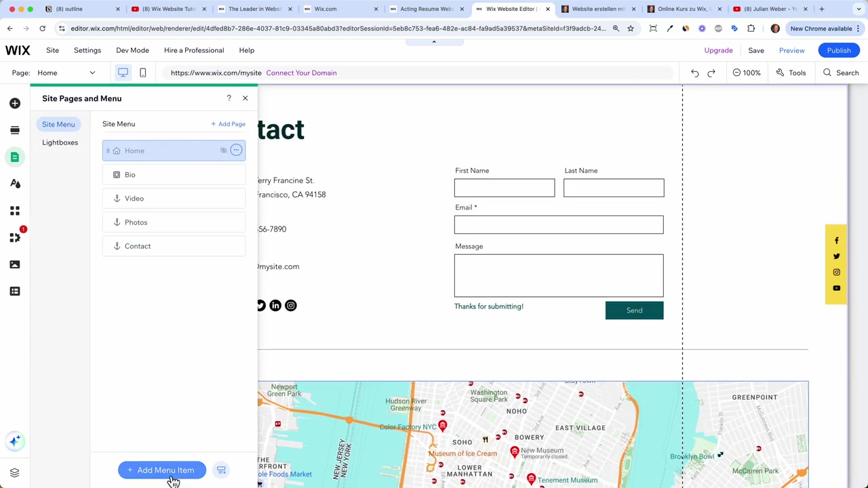Open a new Chrome tab
Screen dimensions: 868x488
pyautogui.click(x=821, y=9)
